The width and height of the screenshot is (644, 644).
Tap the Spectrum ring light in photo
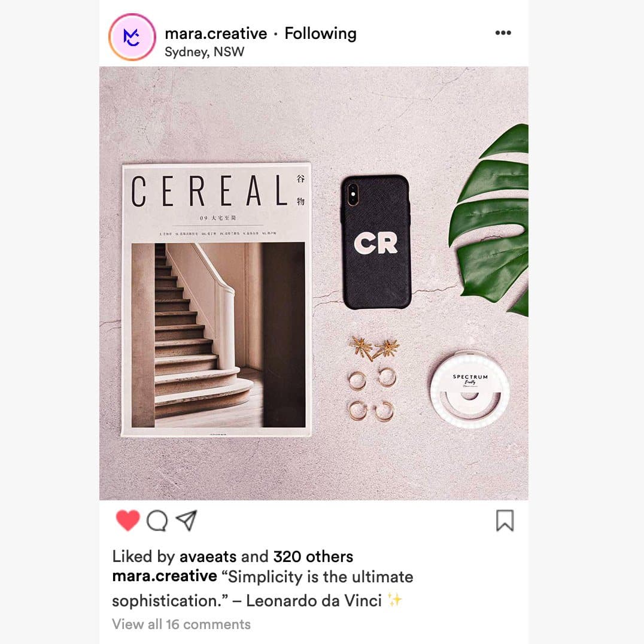click(x=470, y=389)
